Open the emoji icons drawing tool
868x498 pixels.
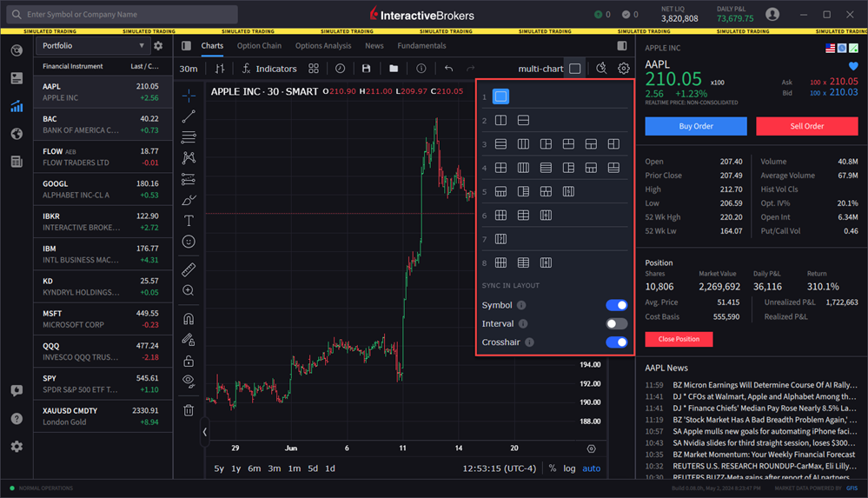[189, 242]
